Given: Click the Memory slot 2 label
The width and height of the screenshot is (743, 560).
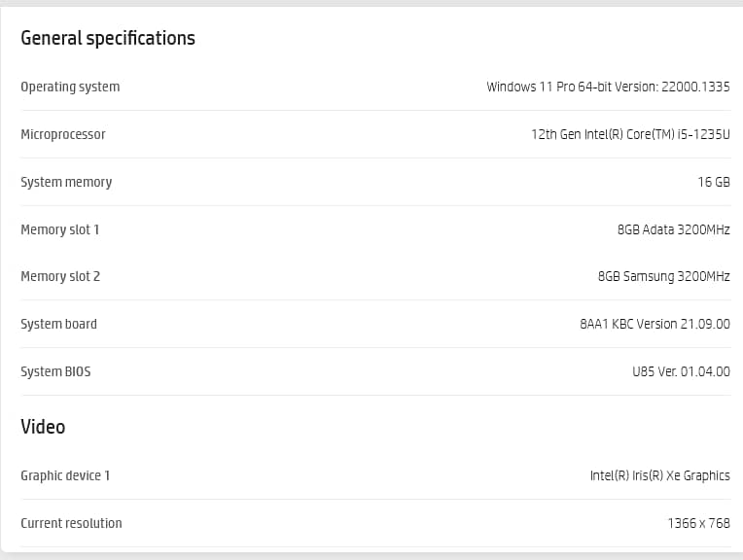Looking at the screenshot, I should [60, 276].
